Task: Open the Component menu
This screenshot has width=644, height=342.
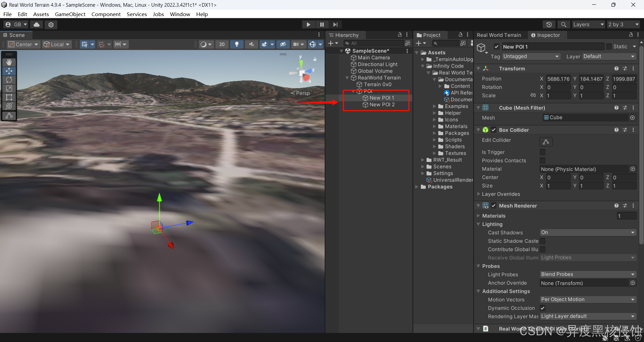Action: coord(106,14)
